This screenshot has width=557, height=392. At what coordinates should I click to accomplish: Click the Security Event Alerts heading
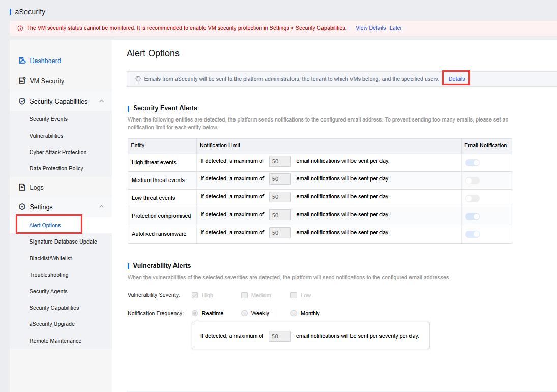pyautogui.click(x=165, y=108)
